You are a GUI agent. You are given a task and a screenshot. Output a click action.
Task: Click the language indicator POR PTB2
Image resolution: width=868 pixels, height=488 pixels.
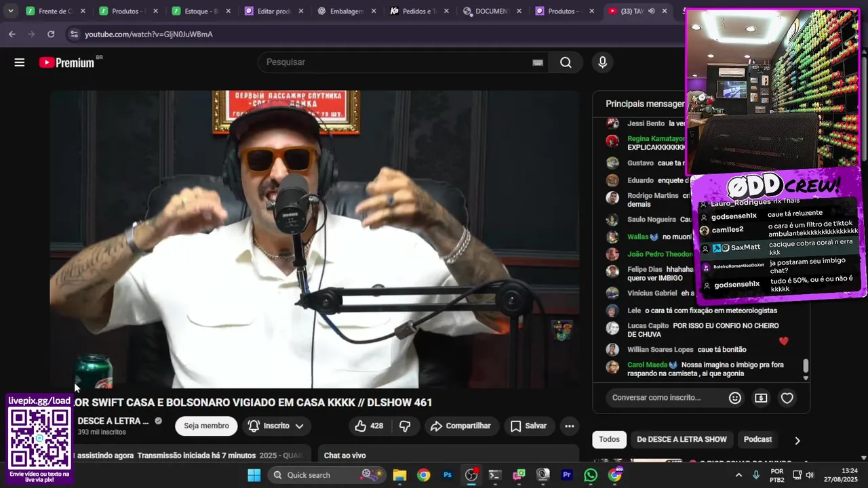[x=777, y=474]
